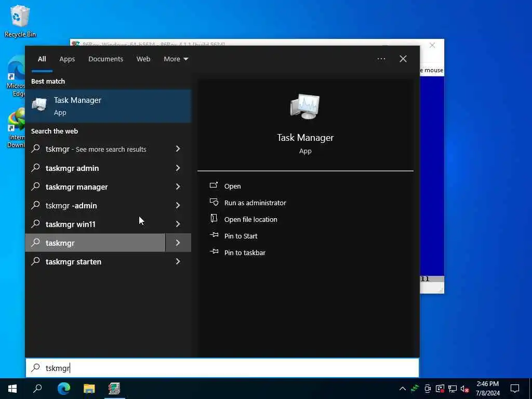Click the Pin to taskbar pin icon
Screen dimensions: 532x399
click(214, 251)
